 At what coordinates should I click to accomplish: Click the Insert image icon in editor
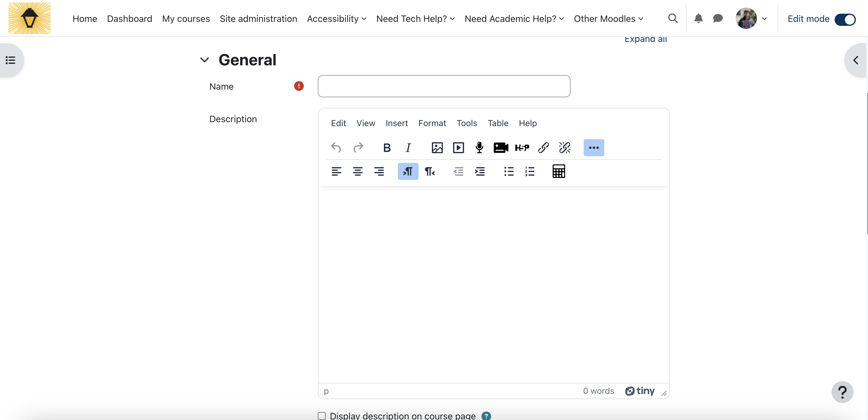[437, 148]
